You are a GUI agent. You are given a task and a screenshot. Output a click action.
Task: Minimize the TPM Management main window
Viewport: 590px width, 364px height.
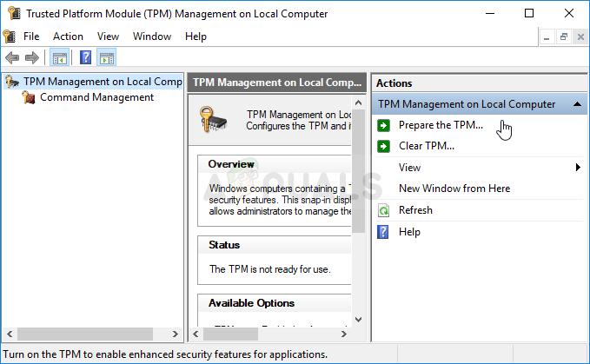click(490, 14)
